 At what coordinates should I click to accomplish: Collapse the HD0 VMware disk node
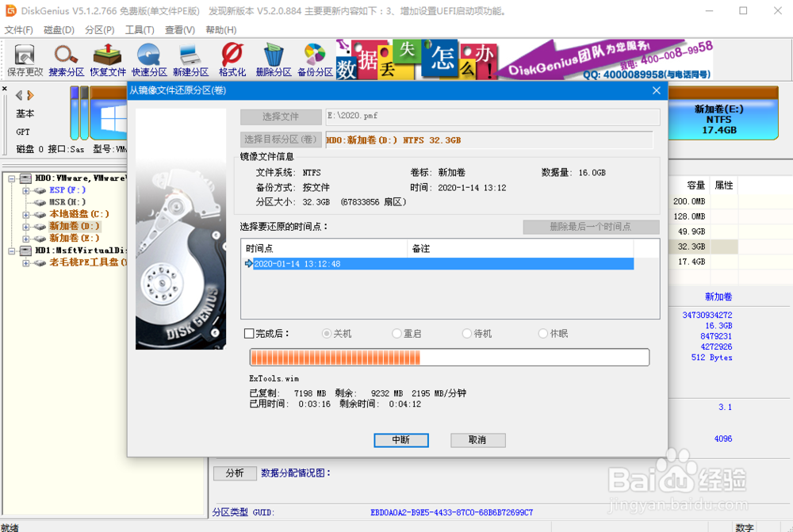(x=12, y=178)
